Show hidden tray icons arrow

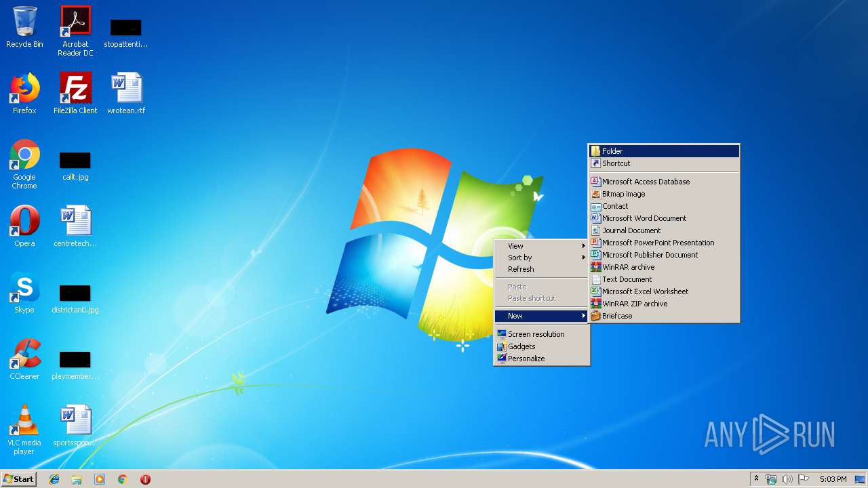tap(756, 479)
